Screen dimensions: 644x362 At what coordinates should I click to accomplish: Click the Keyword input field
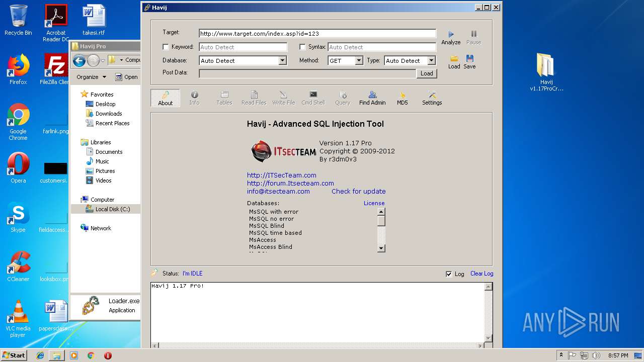pyautogui.click(x=243, y=47)
